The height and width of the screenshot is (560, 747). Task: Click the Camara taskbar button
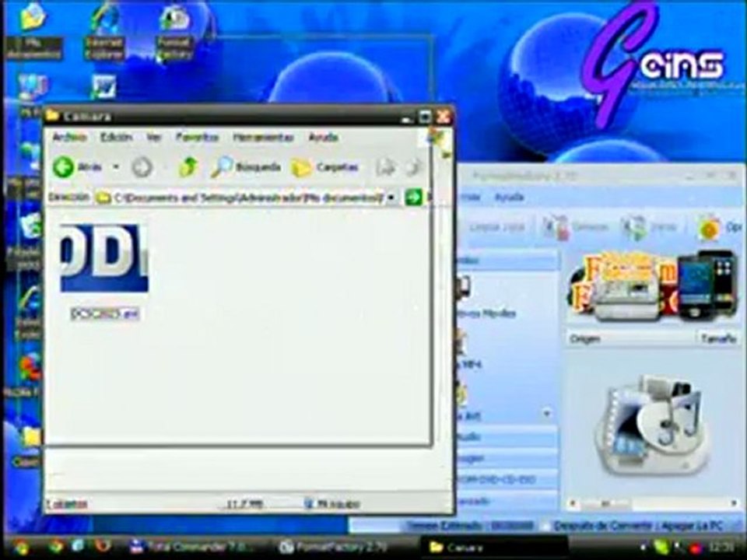[x=493, y=547]
